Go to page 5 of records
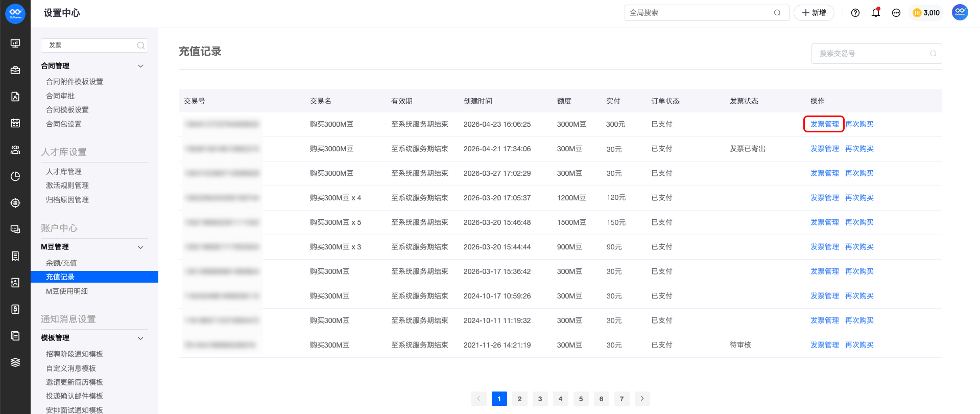 (581, 399)
